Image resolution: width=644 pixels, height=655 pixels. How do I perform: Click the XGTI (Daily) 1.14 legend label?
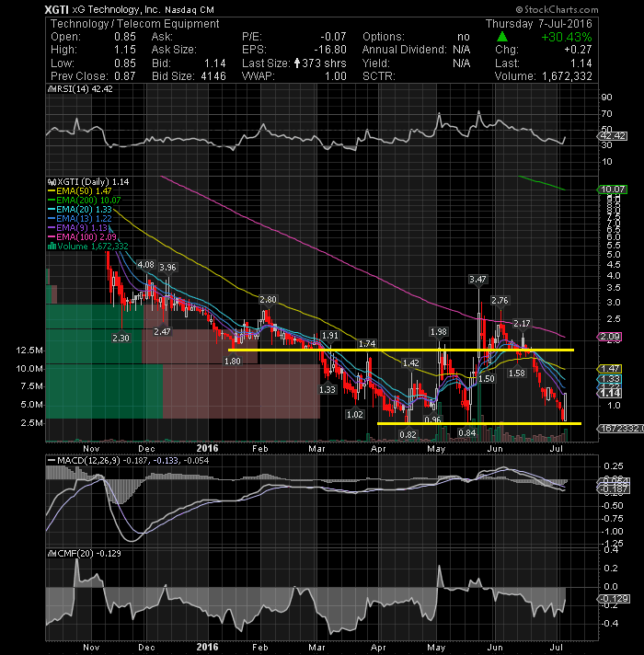[x=88, y=182]
